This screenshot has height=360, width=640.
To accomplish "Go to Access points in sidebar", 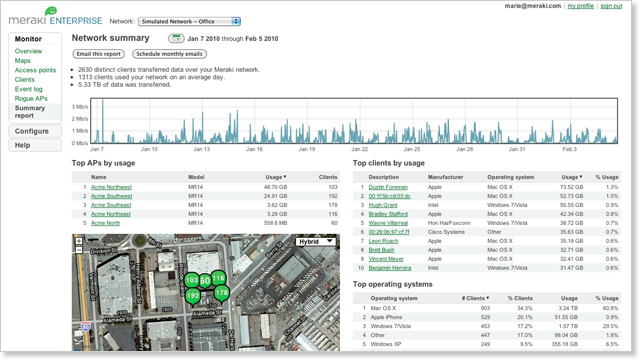I will 35,70.
